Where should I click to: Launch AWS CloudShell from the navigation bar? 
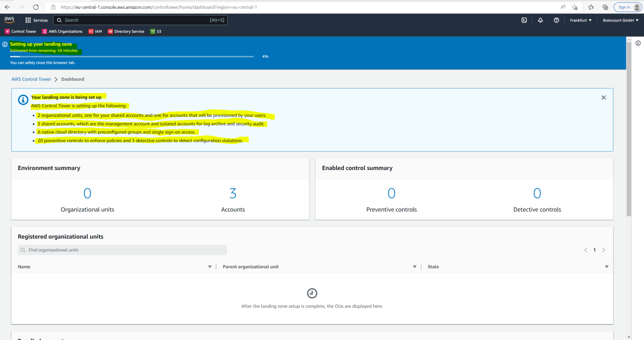coord(524,20)
